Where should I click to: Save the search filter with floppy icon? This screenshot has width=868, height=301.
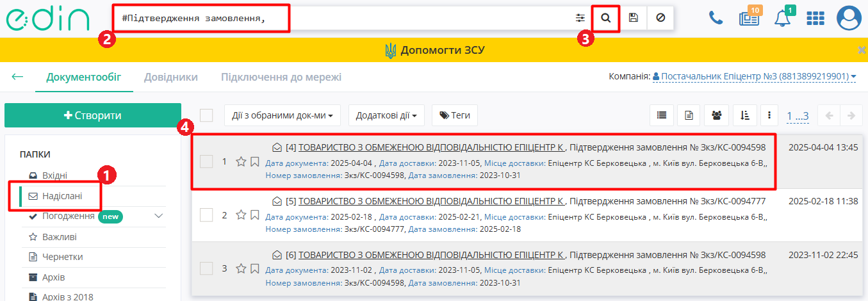point(634,18)
